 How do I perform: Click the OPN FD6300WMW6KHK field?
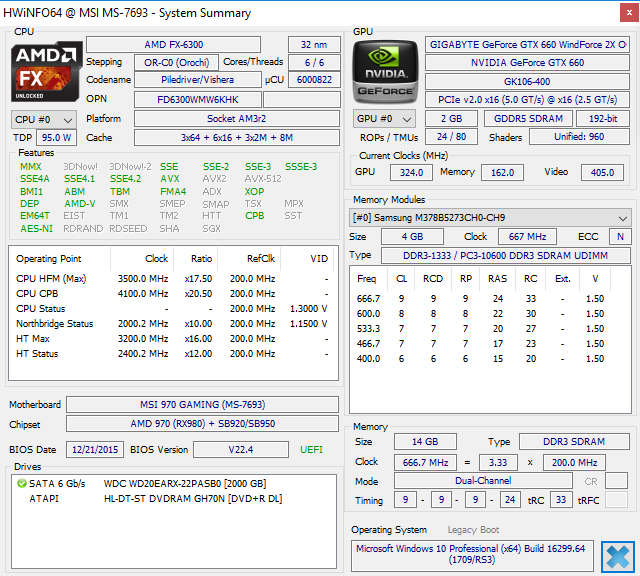coord(198,100)
